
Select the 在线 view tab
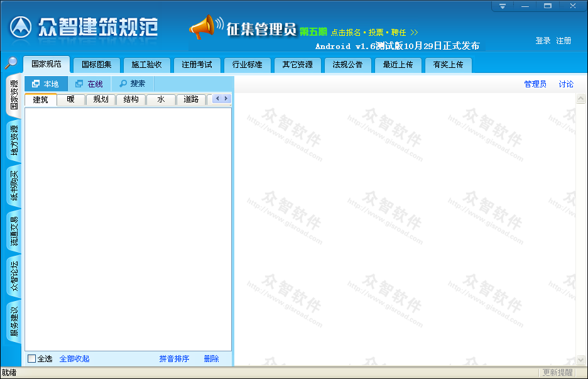(x=89, y=84)
